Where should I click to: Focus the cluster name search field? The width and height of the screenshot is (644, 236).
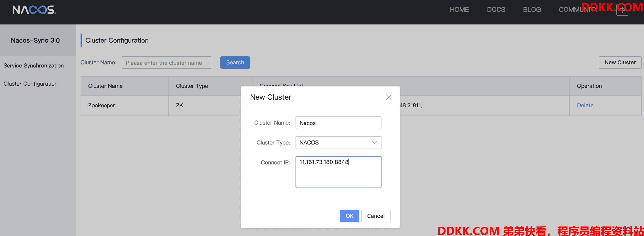pyautogui.click(x=167, y=62)
